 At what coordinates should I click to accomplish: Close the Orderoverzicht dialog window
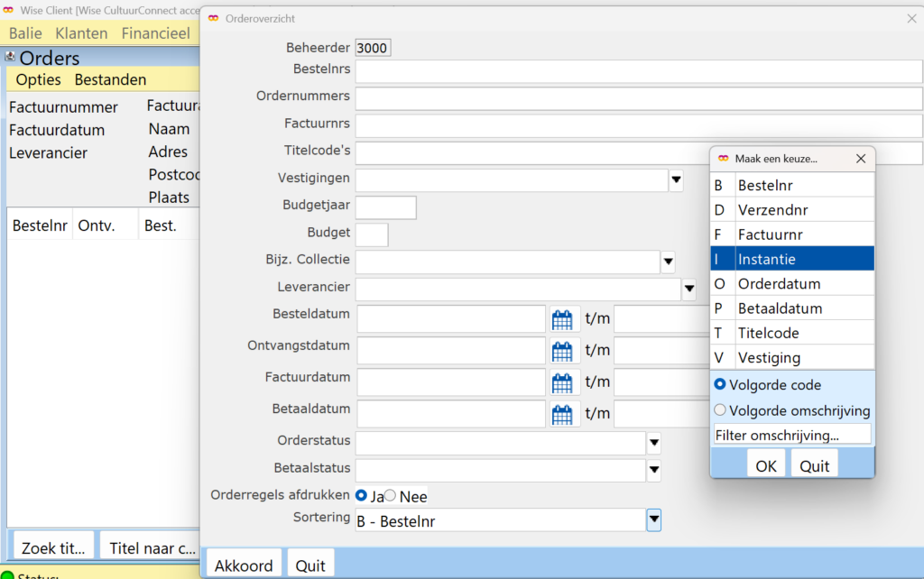[910, 18]
